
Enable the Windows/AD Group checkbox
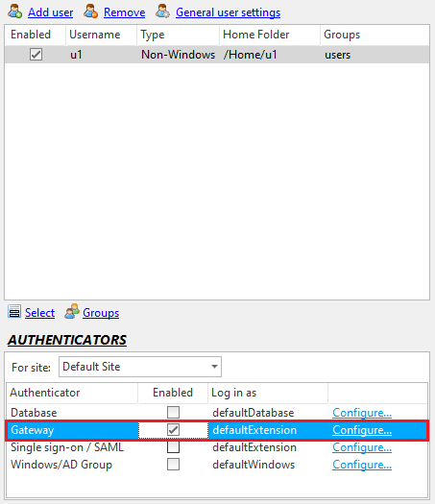click(173, 465)
